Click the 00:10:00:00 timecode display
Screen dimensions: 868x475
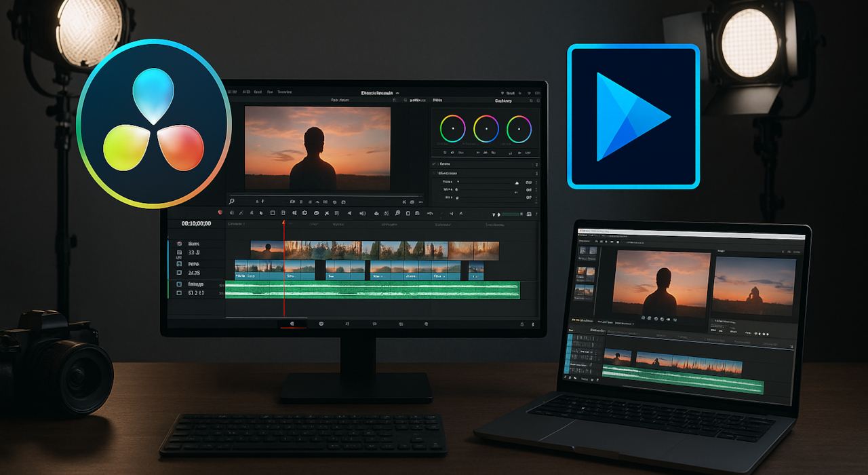click(196, 223)
